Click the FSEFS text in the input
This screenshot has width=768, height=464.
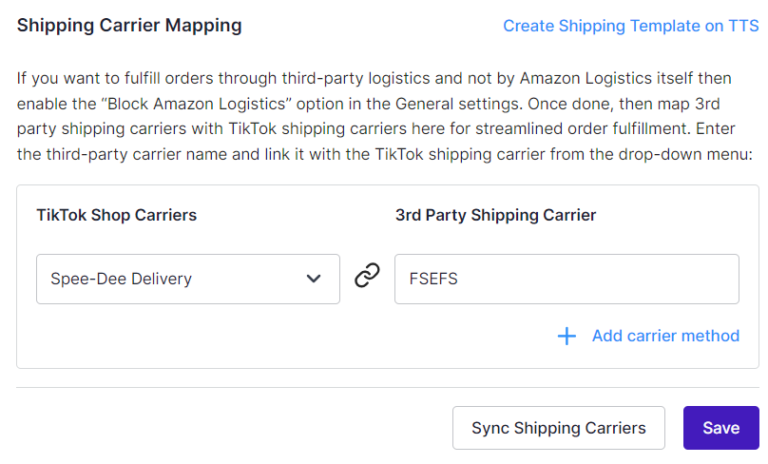433,279
